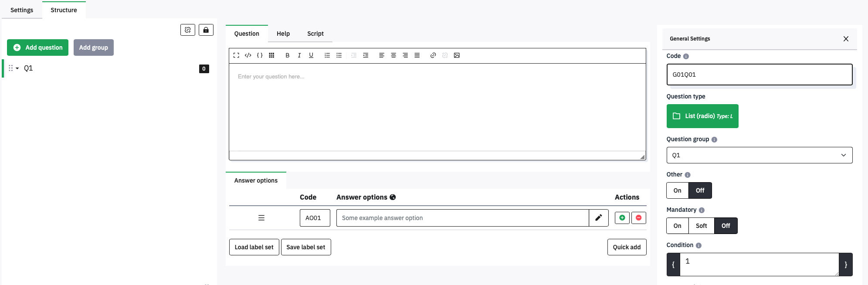The image size is (868, 285).
Task: Expand the Q1 group caret in the structure tree
Action: point(17,68)
